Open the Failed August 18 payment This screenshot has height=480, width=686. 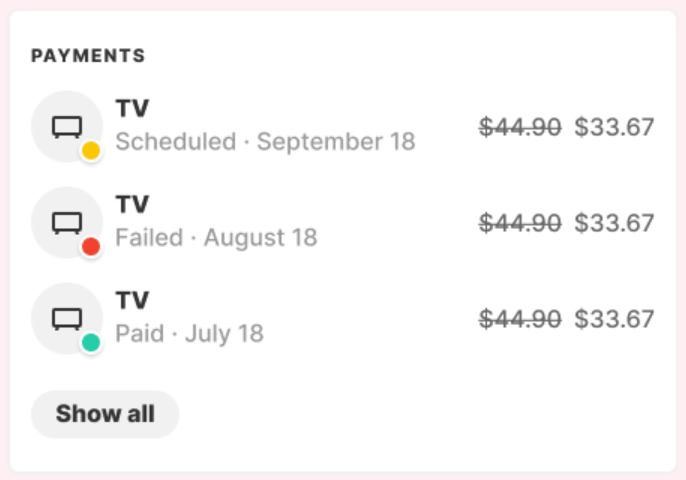tap(343, 223)
